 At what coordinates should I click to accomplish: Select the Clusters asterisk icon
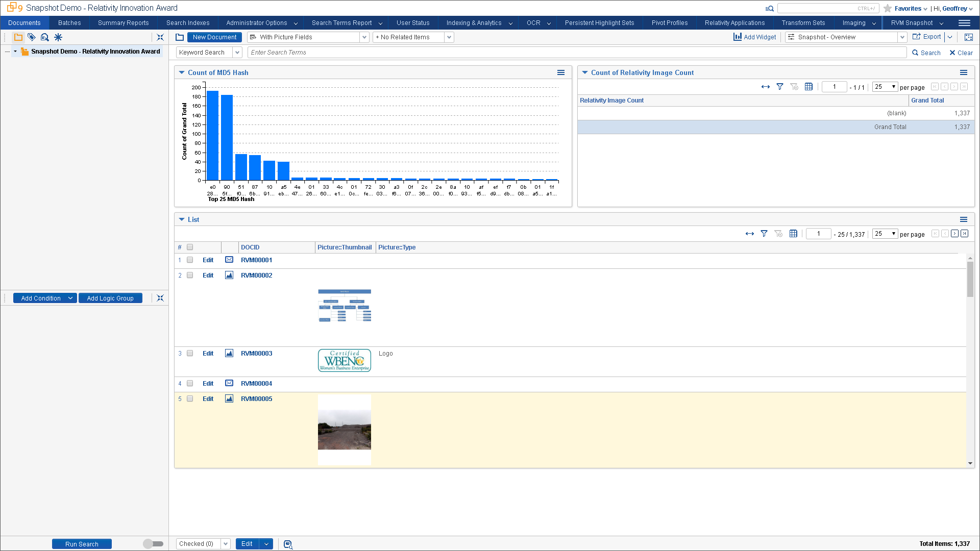58,37
